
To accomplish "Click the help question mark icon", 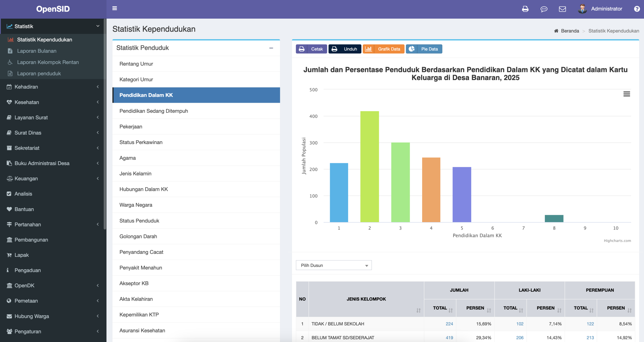I will tap(637, 9).
